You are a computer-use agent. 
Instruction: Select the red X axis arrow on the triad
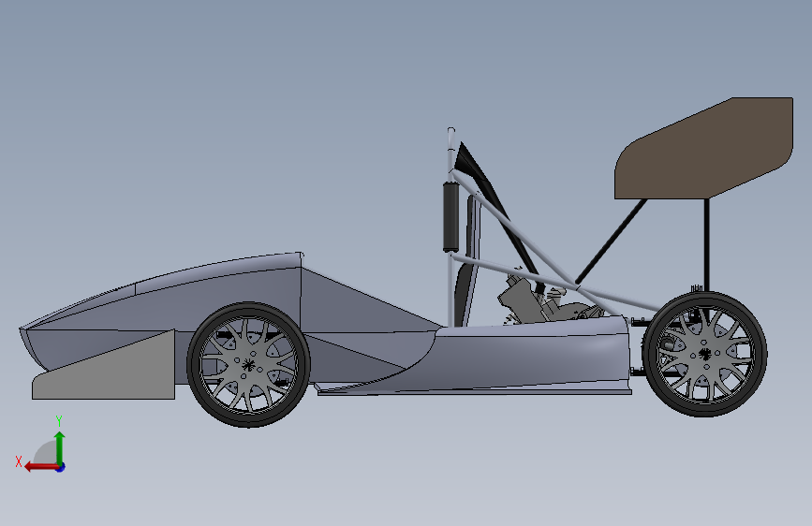click(x=40, y=467)
